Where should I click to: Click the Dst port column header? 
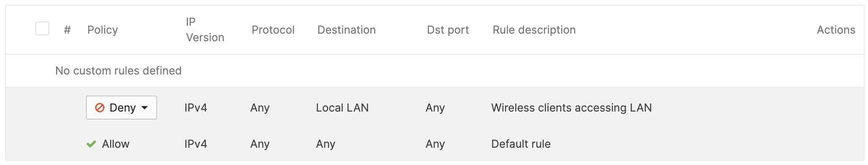448,30
